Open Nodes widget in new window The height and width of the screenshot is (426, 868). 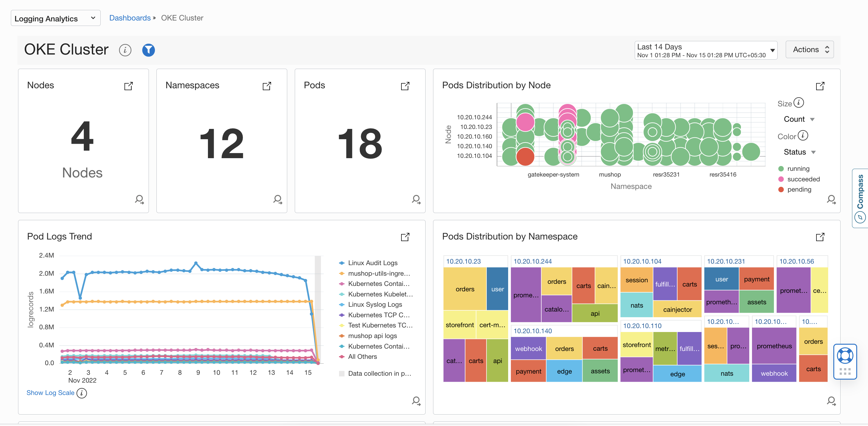(128, 86)
